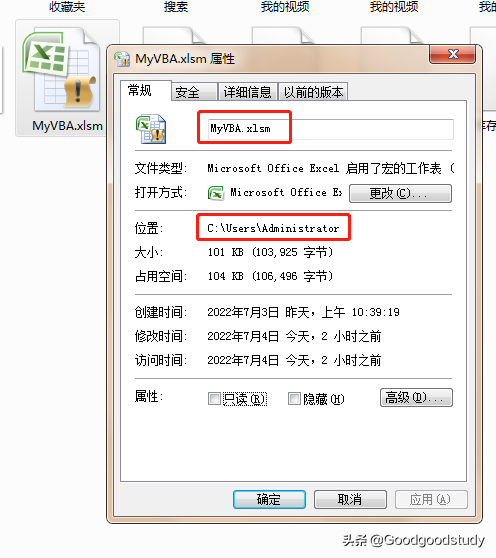Image resolution: width=496 pixels, height=558 pixels.
Task: Open the 以前的版本 tab
Action: point(313,92)
